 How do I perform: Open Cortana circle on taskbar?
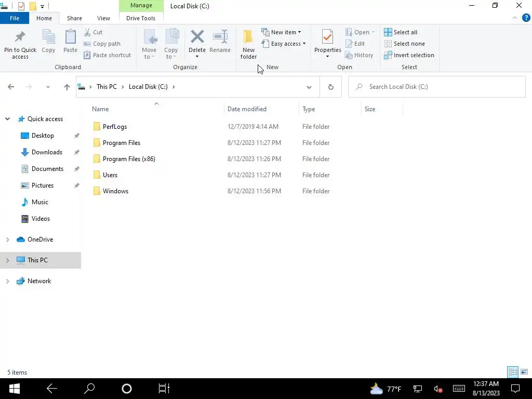127,389
